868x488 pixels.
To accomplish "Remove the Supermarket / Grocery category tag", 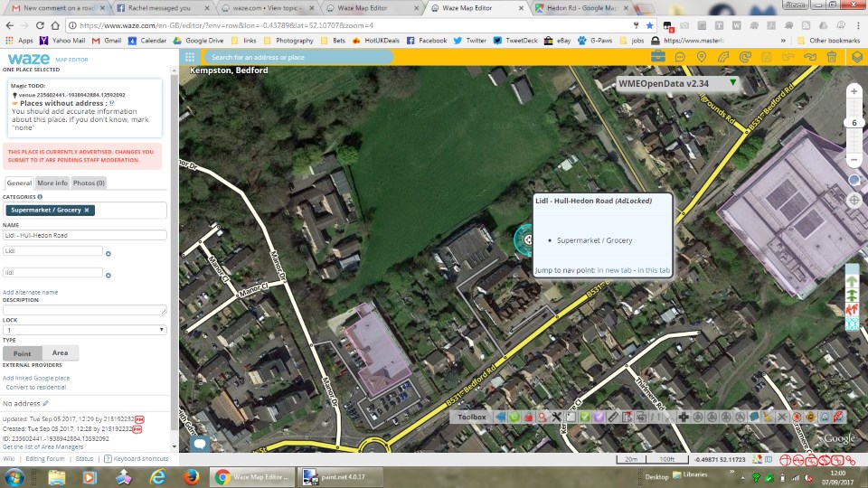I will tap(87, 210).
